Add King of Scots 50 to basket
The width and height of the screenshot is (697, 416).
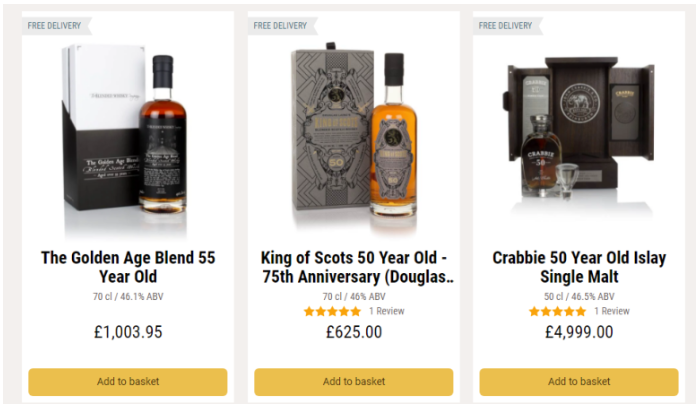(353, 382)
